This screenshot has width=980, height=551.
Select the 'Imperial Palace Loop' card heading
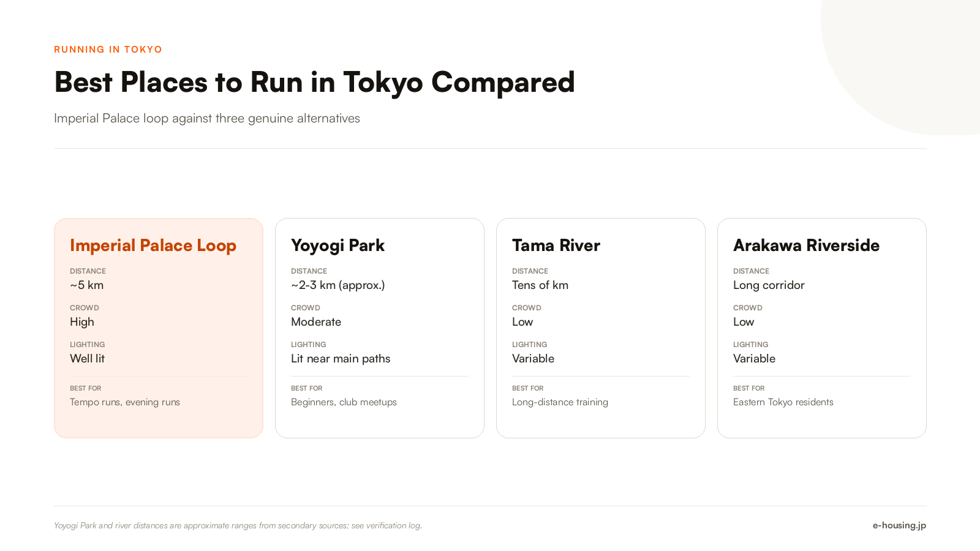(153, 246)
